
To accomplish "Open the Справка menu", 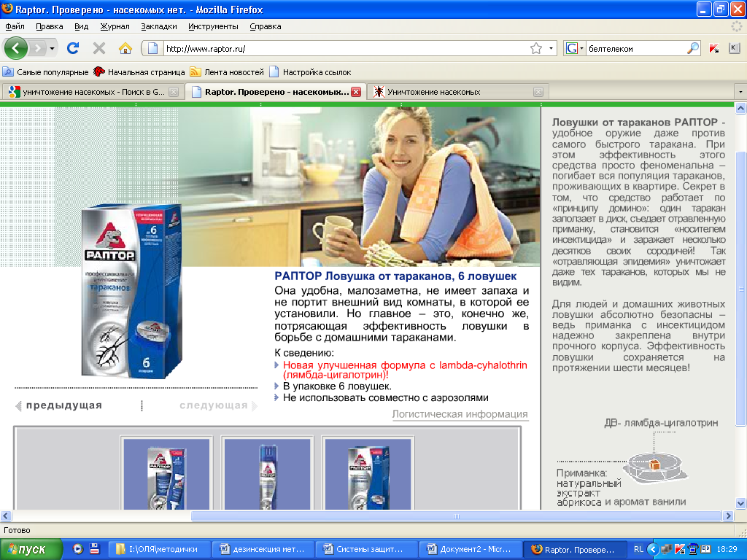I will point(265,27).
